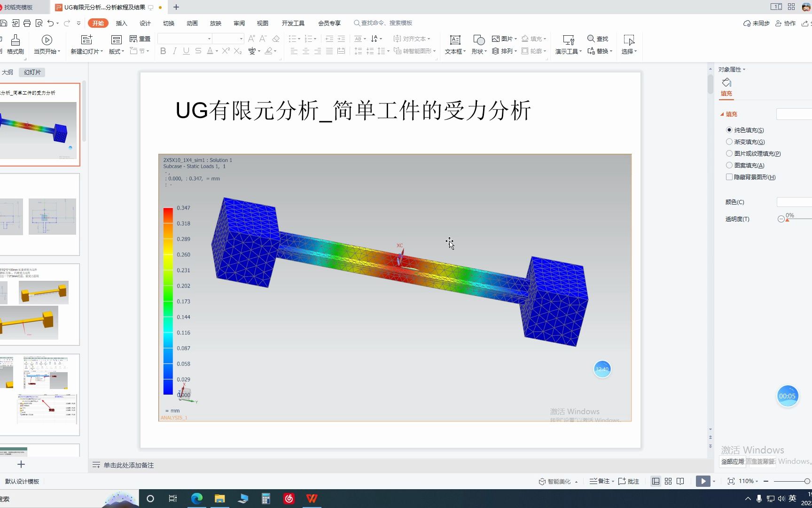
Task: Click the print preview icon
Action: coord(39,23)
